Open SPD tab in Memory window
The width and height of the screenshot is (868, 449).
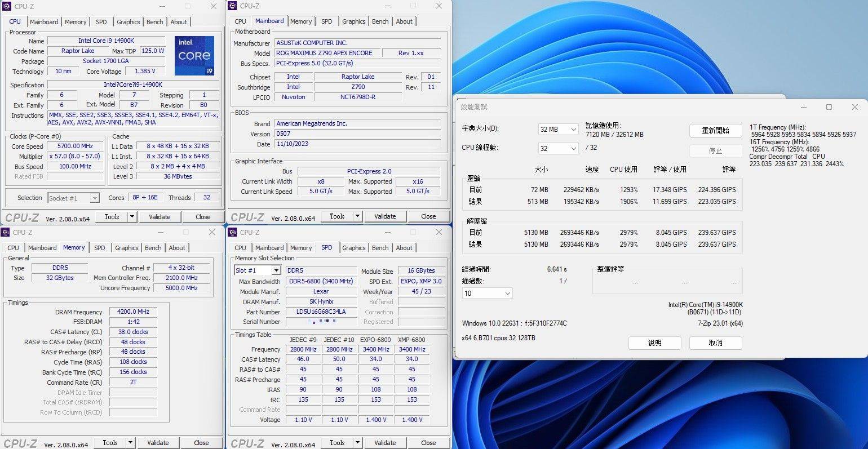(100, 248)
